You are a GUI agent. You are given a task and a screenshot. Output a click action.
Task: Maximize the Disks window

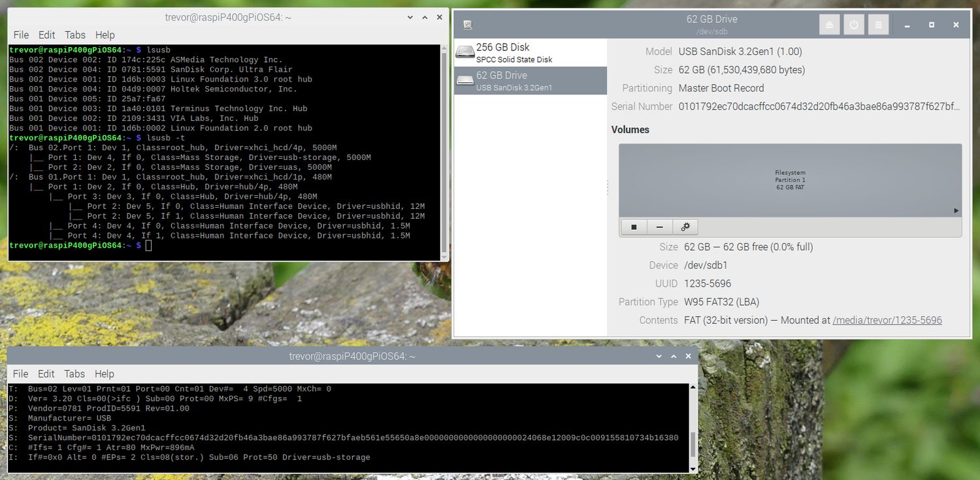(932, 25)
